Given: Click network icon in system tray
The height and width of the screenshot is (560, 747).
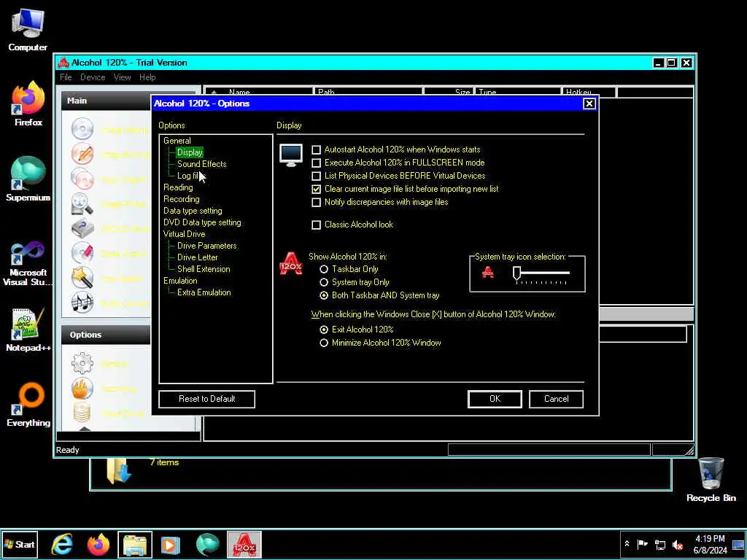Looking at the screenshot, I should tap(660, 545).
